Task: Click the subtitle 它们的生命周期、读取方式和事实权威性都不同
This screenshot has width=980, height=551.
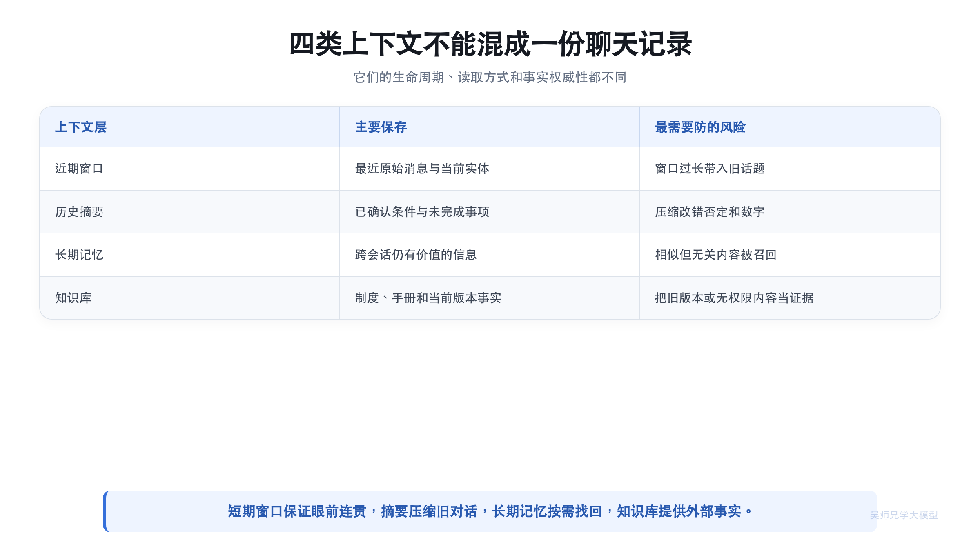Action: point(490,77)
